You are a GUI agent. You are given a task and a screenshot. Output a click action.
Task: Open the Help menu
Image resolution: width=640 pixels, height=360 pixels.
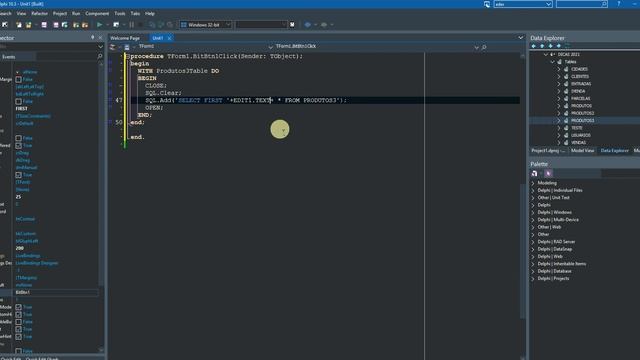(150, 13)
